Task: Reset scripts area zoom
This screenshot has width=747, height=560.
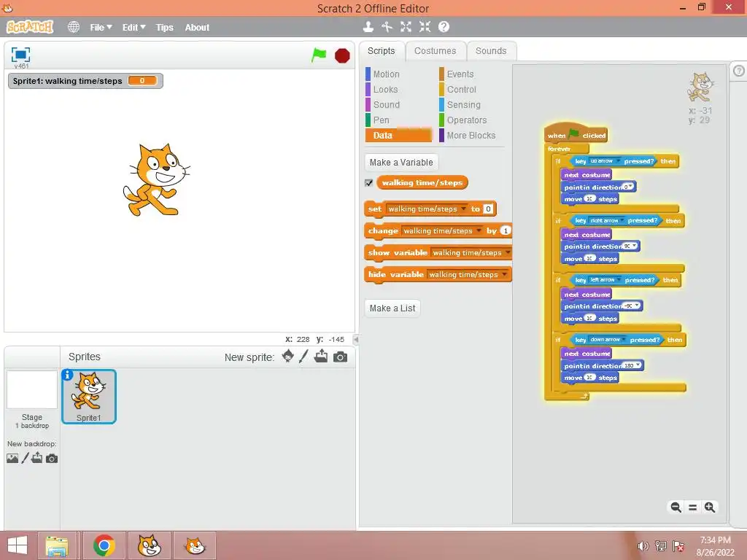Action: tap(693, 507)
